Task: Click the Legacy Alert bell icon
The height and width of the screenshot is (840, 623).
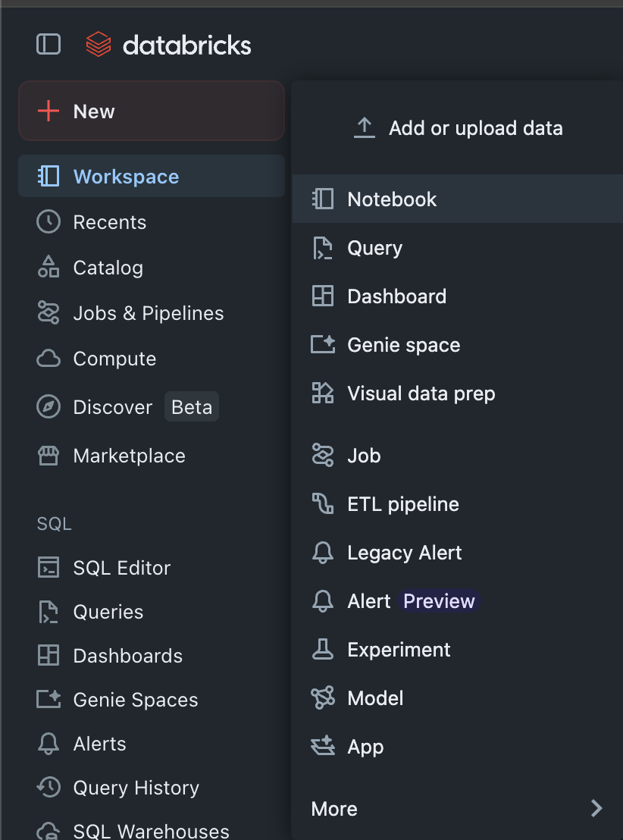Action: pyautogui.click(x=322, y=553)
